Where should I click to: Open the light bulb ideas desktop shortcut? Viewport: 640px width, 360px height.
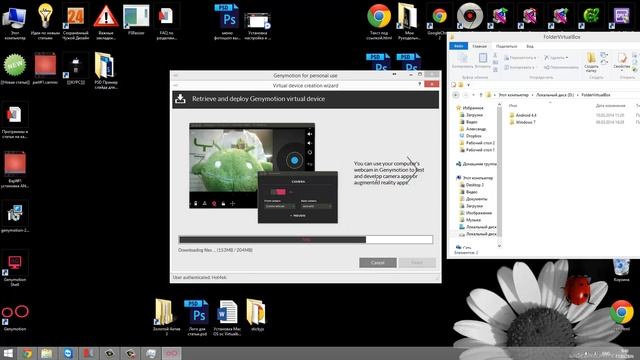coord(45,22)
